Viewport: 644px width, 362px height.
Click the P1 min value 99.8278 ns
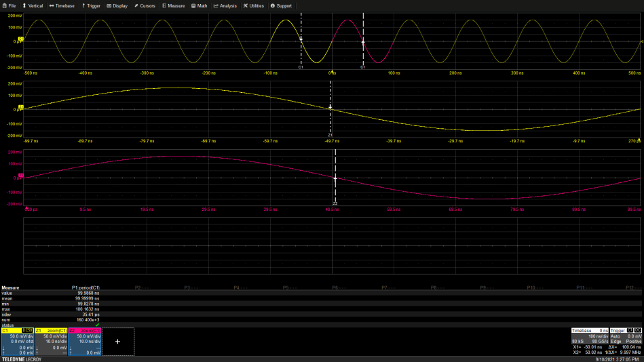88,304
